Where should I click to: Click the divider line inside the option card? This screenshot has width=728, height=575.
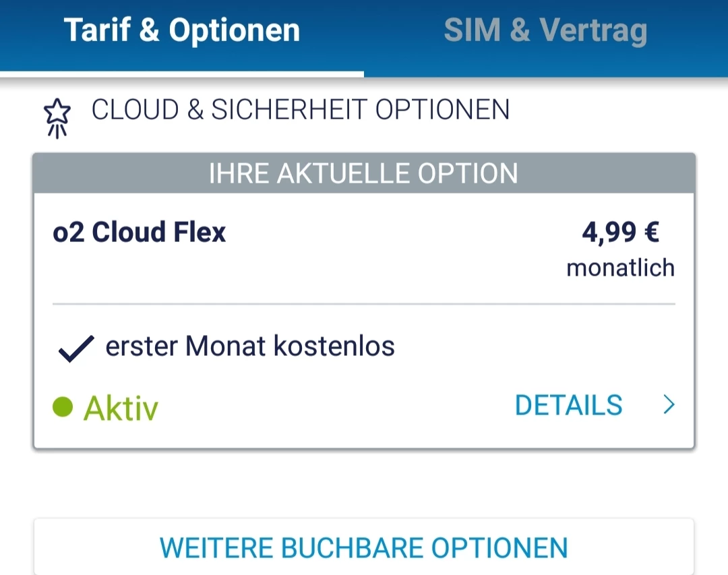point(364,304)
